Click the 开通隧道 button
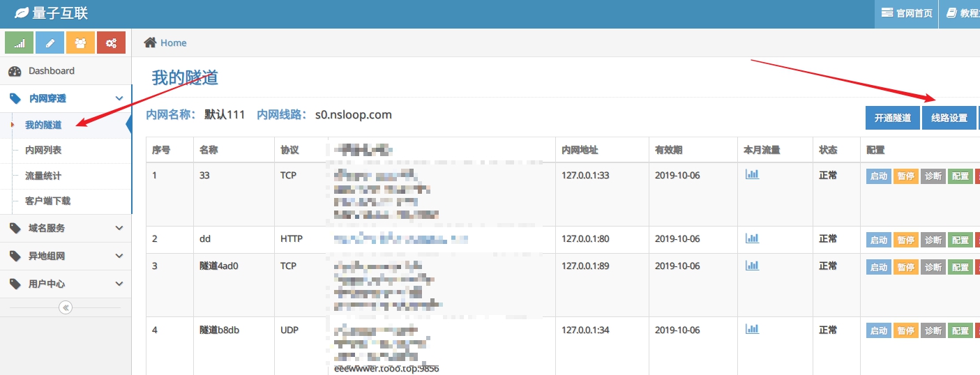This screenshot has height=375, width=980. pyautogui.click(x=893, y=118)
